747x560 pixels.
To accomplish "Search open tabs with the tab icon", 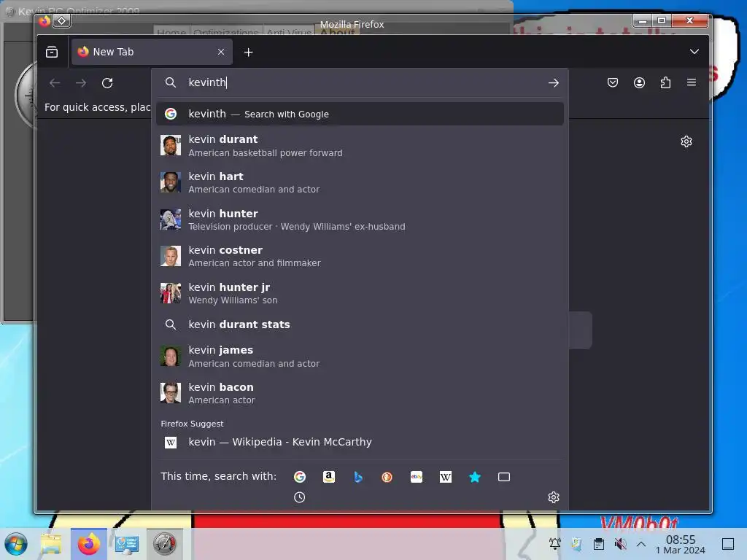I will (x=504, y=477).
